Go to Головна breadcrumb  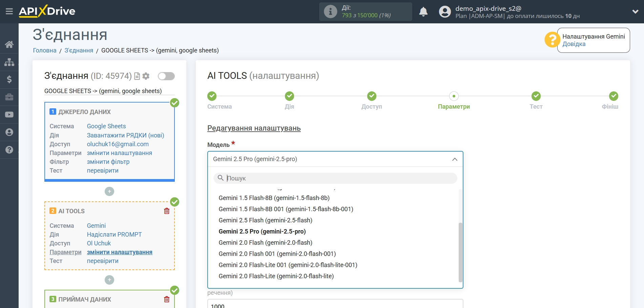pyautogui.click(x=45, y=50)
